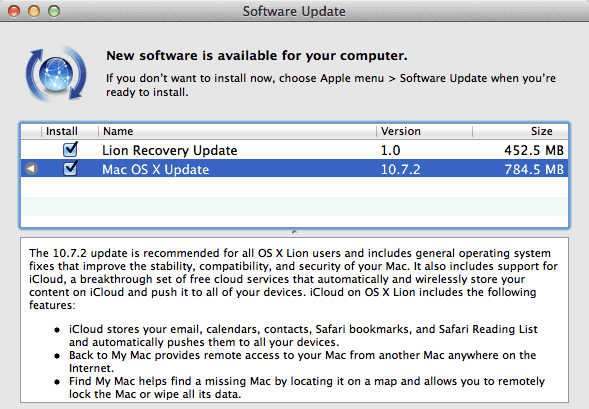
Task: Click the 'Back to My Mac' bullet item
Action: coord(302,361)
